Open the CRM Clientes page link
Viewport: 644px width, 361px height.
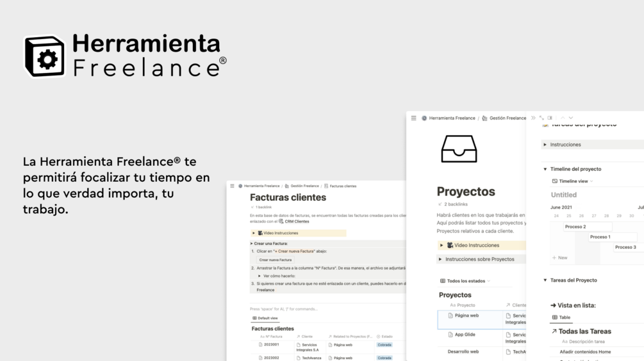[297, 221]
